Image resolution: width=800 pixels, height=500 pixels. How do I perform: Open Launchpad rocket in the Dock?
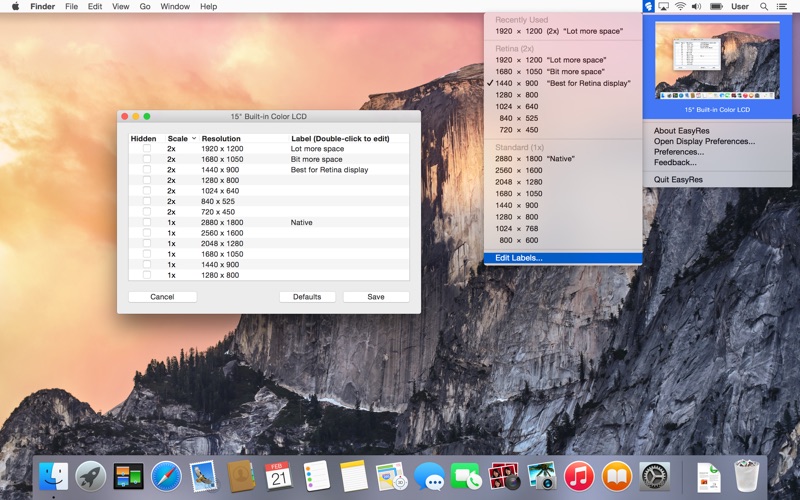pyautogui.click(x=91, y=477)
